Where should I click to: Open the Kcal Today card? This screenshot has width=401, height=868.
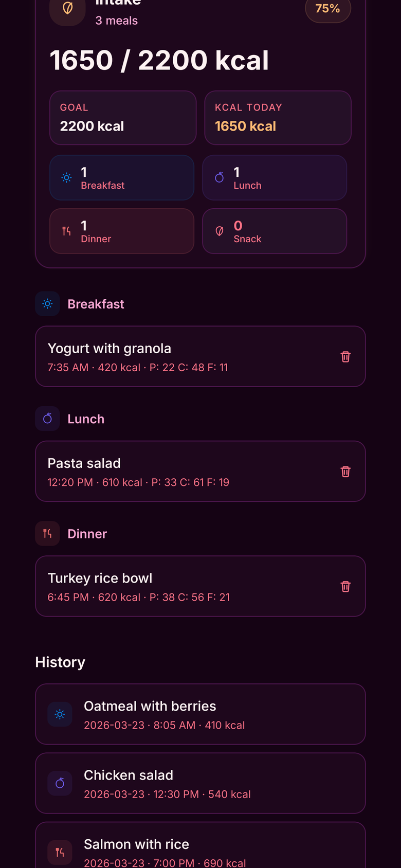[278, 118]
